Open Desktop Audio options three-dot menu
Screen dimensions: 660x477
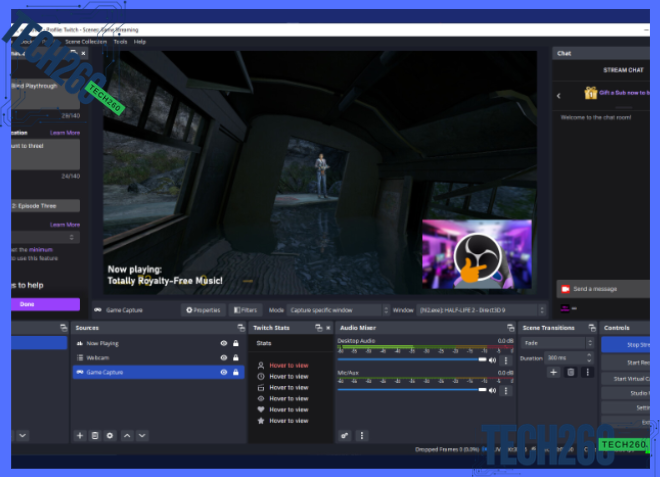pyautogui.click(x=505, y=360)
